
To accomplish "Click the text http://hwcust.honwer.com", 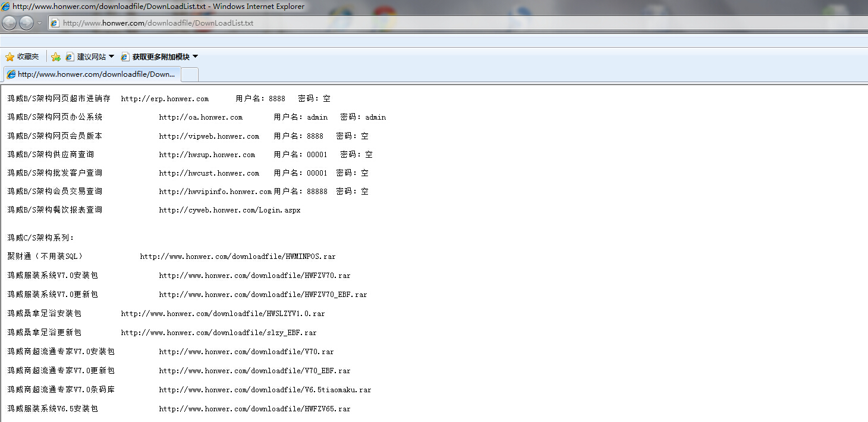I will click(209, 173).
